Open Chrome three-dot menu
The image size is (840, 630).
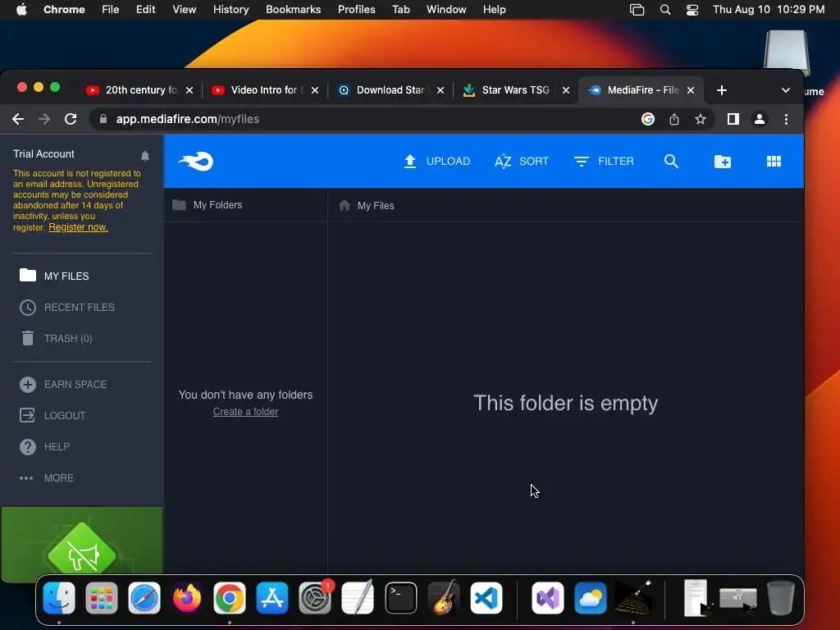click(786, 119)
